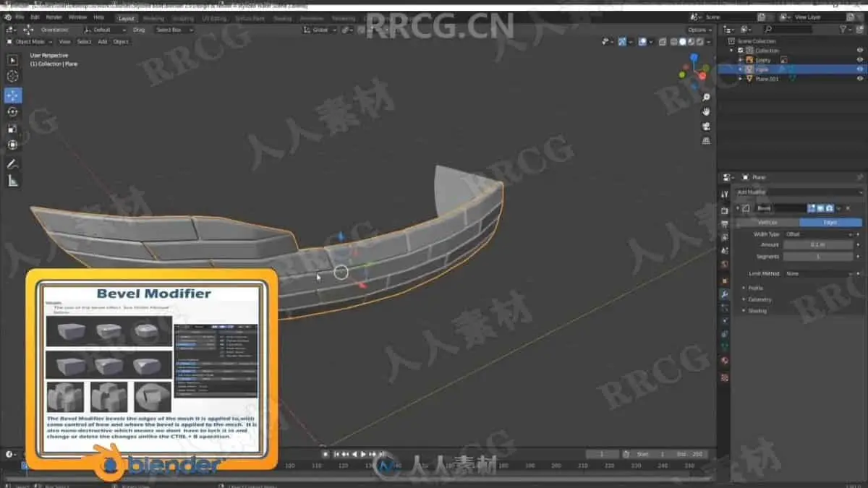Select the Move tool
This screenshot has height=488, width=868.
(12, 95)
